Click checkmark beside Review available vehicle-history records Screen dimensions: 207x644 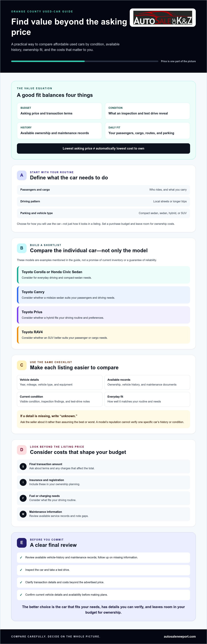pyautogui.click(x=21, y=558)
